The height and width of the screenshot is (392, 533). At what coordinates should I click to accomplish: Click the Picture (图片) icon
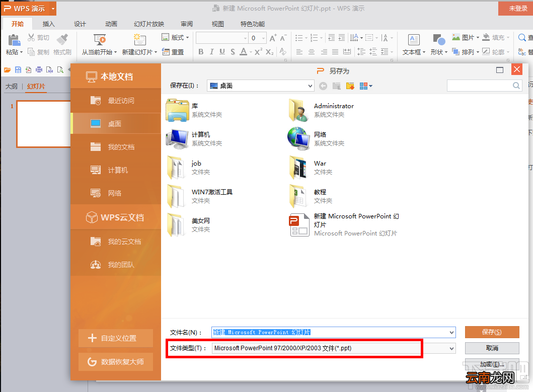[x=456, y=37]
